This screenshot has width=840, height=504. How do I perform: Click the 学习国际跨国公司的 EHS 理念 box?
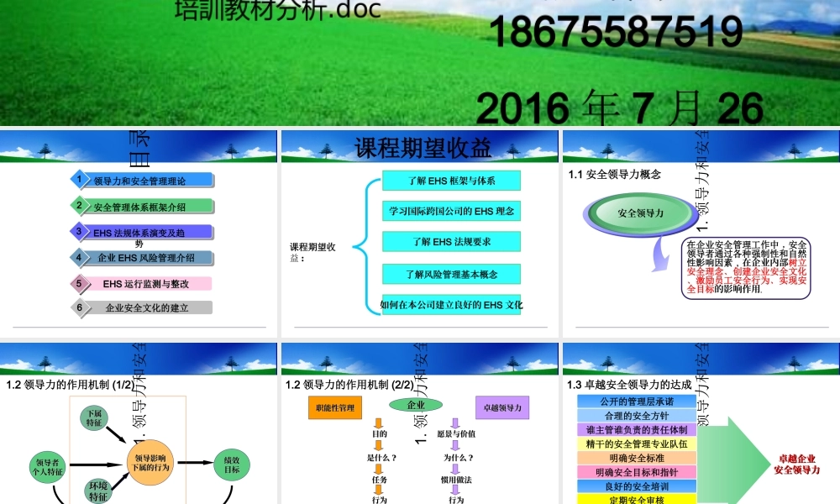[451, 211]
